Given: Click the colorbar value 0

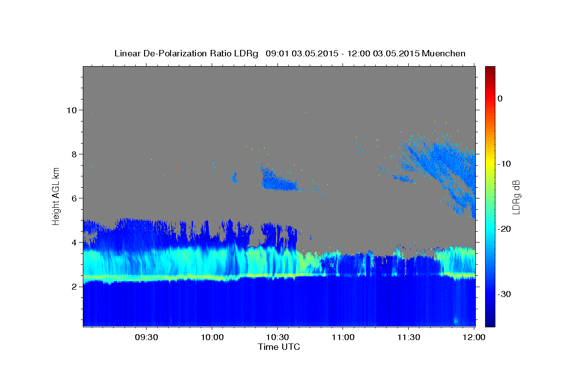Looking at the screenshot, I should [x=500, y=98].
